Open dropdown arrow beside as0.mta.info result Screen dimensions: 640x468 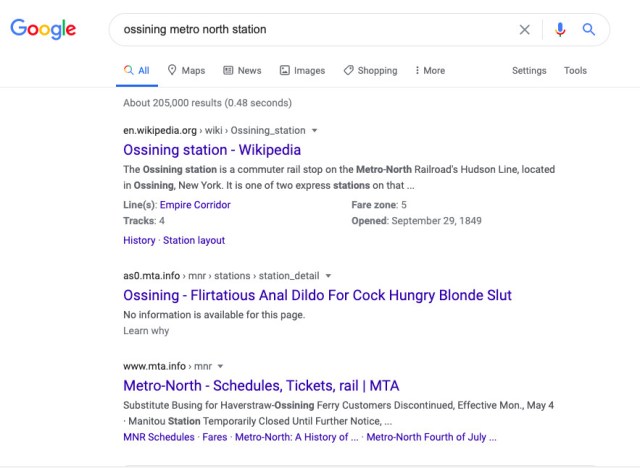tap(328, 276)
